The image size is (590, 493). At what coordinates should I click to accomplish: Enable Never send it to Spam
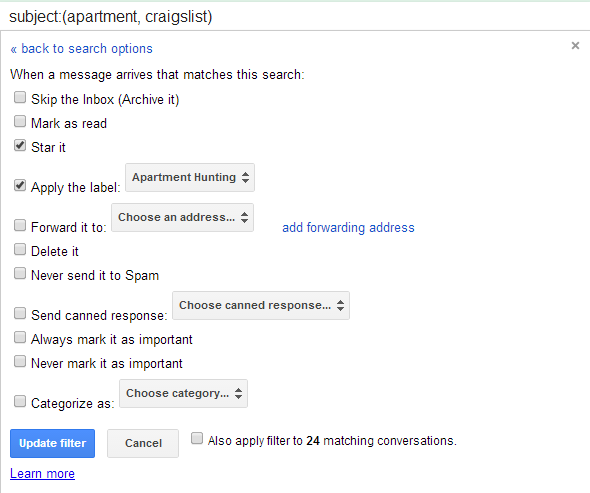click(20, 273)
